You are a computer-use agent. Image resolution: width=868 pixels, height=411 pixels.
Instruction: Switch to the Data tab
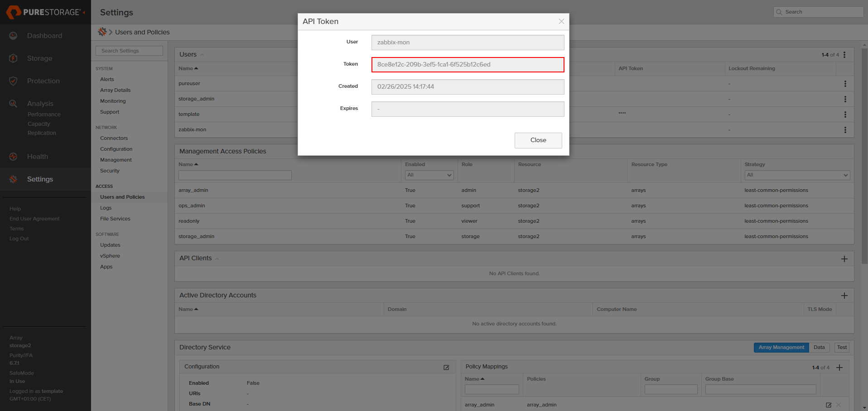point(819,348)
